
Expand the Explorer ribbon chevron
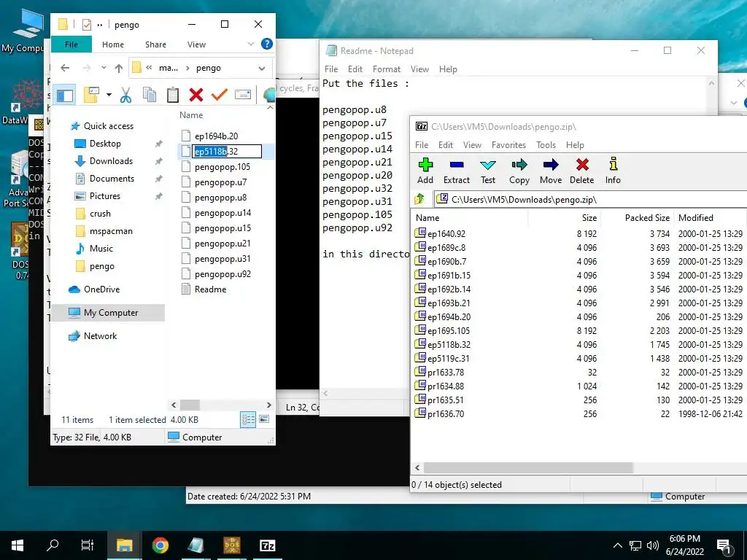(x=251, y=44)
